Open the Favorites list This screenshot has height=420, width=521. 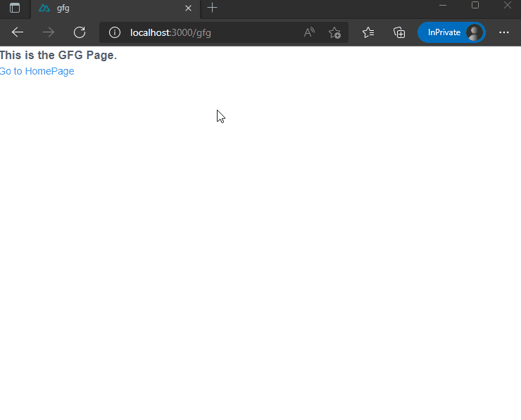(368, 32)
